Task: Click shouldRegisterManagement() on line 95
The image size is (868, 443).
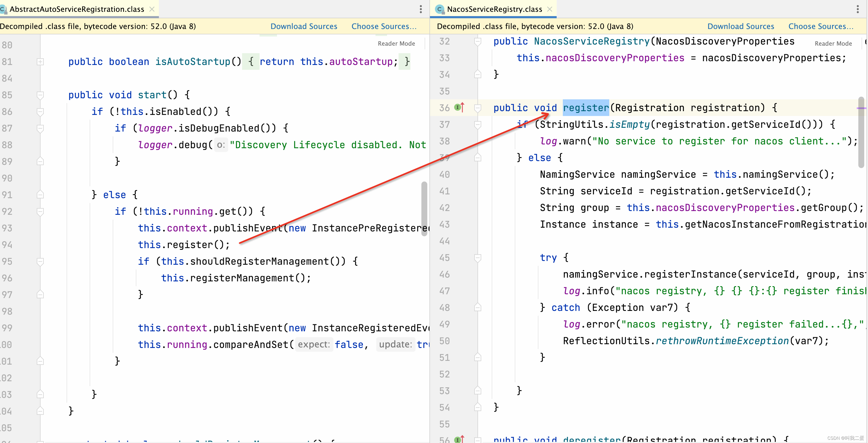Action: tap(268, 262)
